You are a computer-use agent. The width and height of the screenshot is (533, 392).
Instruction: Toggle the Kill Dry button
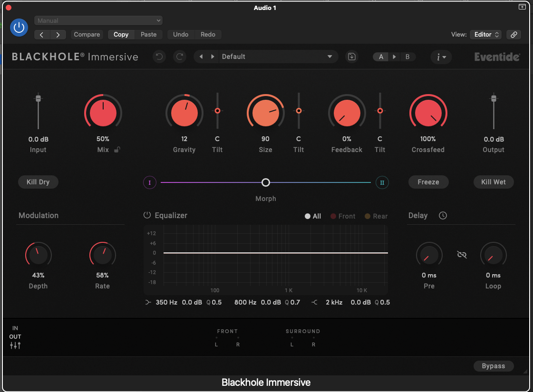tap(38, 182)
